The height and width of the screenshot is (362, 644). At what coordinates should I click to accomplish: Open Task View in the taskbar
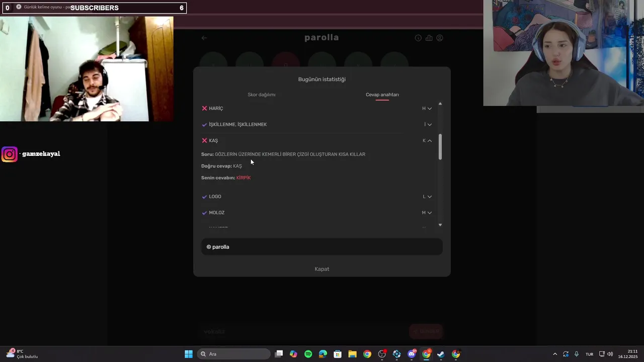[x=279, y=354]
